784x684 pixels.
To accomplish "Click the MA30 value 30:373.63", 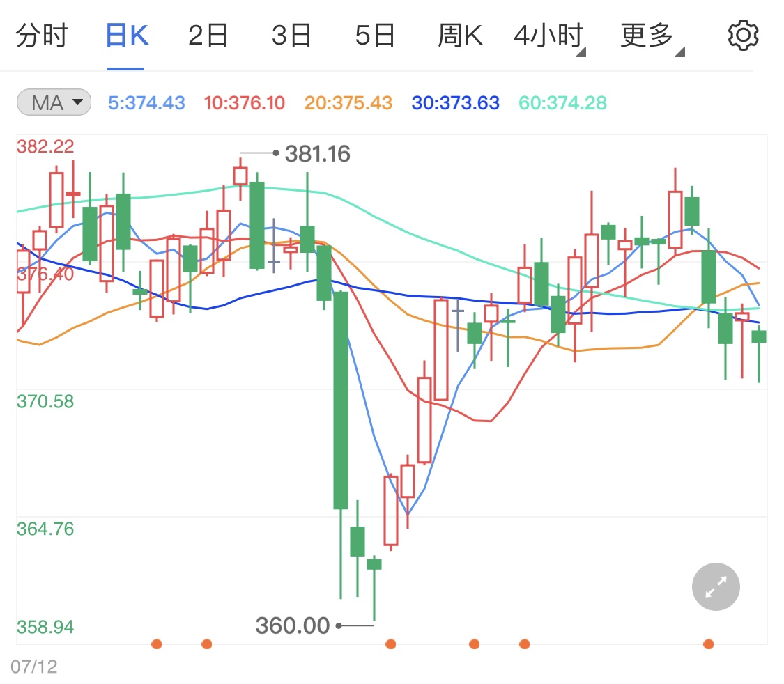I will (456, 103).
